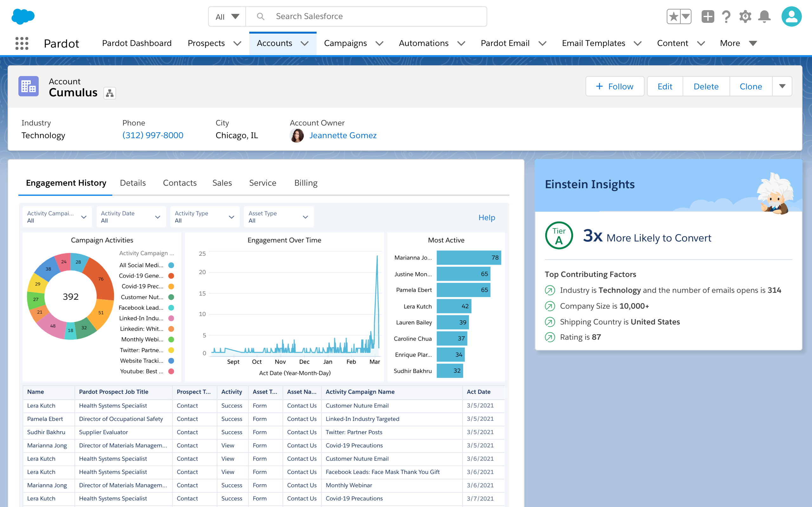Click the Salesforce cloud logo
The height and width of the screenshot is (507, 812).
click(23, 16)
